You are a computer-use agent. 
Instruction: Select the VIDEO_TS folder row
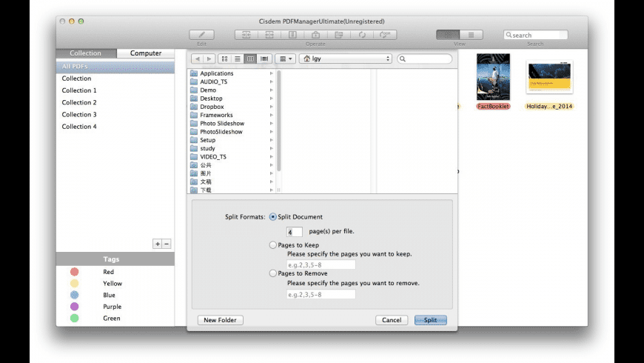pos(232,156)
